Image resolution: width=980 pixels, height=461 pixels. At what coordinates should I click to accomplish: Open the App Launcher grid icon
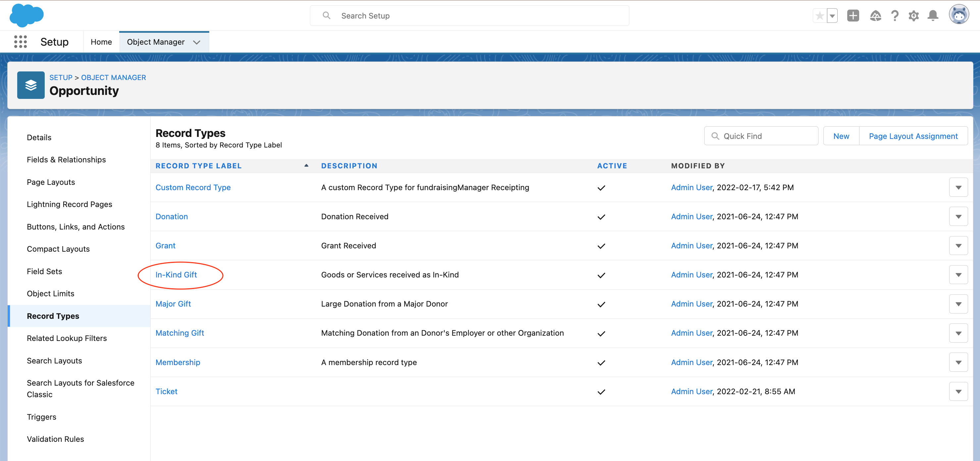coord(20,42)
